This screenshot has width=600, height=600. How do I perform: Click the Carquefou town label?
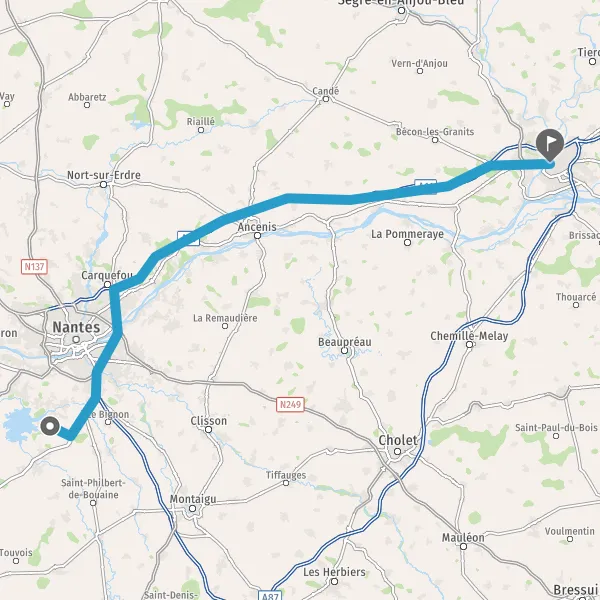(x=107, y=275)
